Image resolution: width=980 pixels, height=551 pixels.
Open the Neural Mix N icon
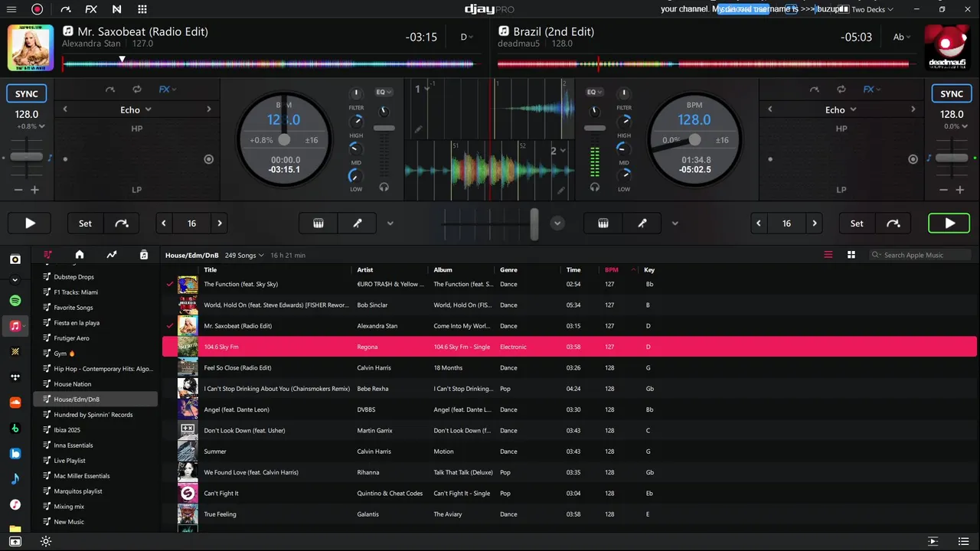point(116,9)
